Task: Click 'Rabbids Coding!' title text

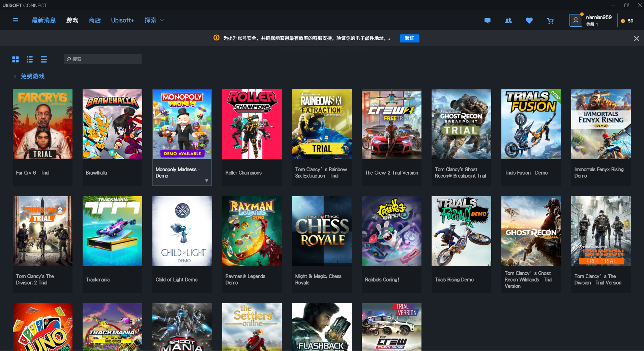Action: point(382,280)
